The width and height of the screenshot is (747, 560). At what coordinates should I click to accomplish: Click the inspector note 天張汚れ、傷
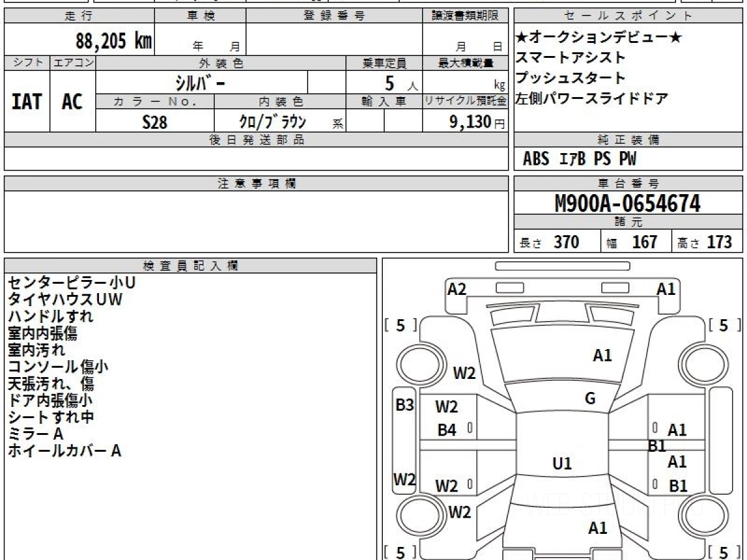point(50,383)
